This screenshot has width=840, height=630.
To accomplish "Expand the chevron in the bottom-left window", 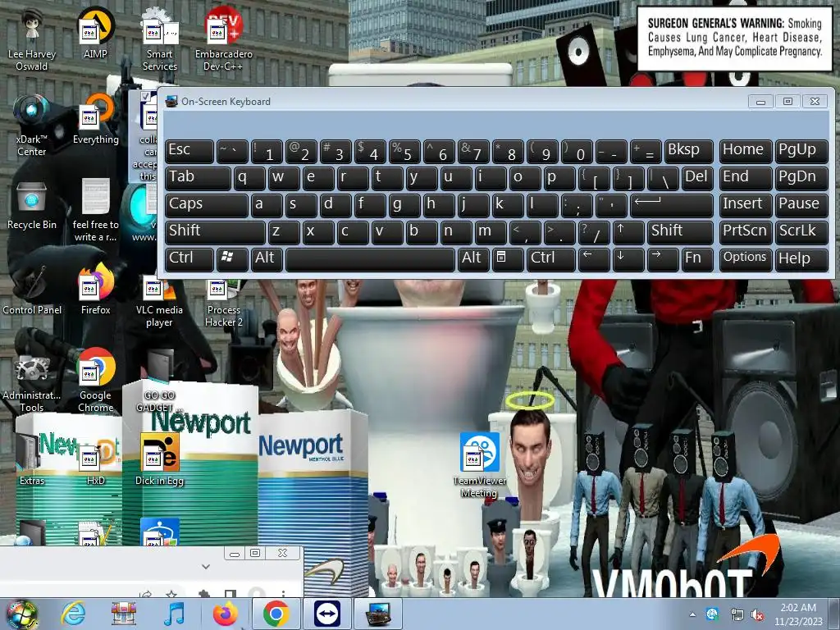I will point(206,566).
